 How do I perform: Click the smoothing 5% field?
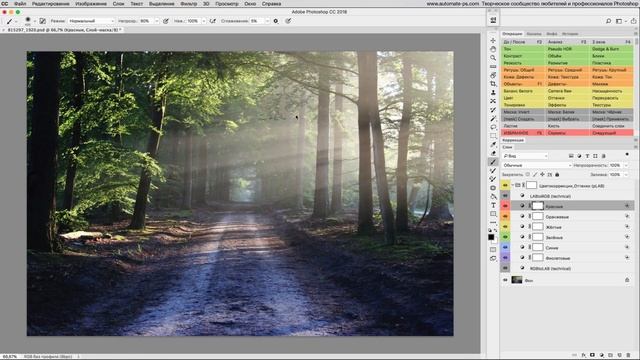coord(256,21)
